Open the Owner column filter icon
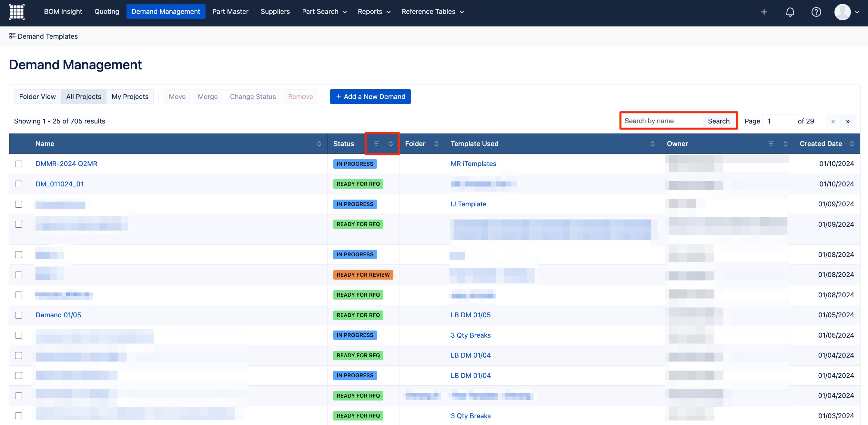The height and width of the screenshot is (425, 868). click(x=770, y=144)
